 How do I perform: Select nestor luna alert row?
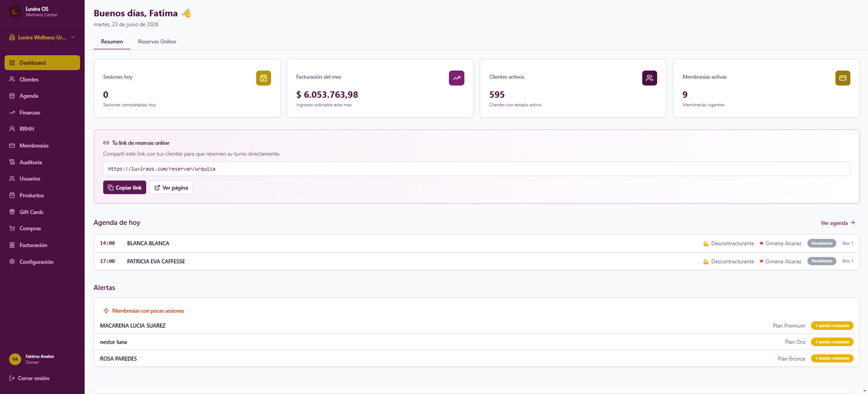pyautogui.click(x=476, y=342)
